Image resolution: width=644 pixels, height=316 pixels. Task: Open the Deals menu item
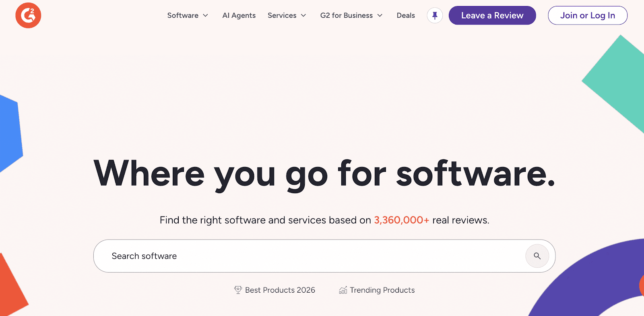[x=406, y=15]
